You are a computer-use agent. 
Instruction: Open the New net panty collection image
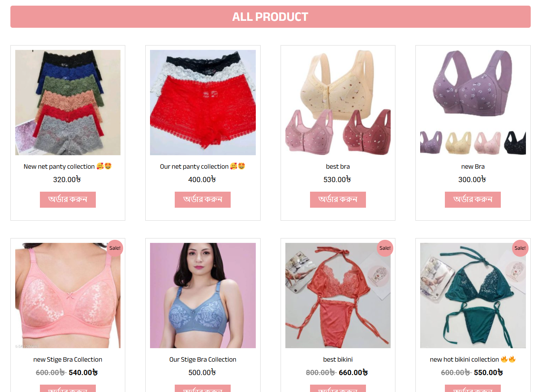pyautogui.click(x=68, y=102)
